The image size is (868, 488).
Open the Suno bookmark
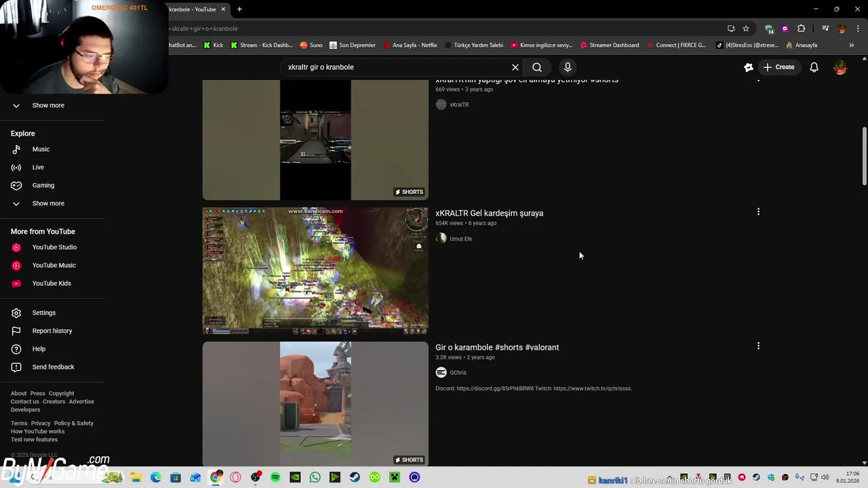tap(311, 45)
